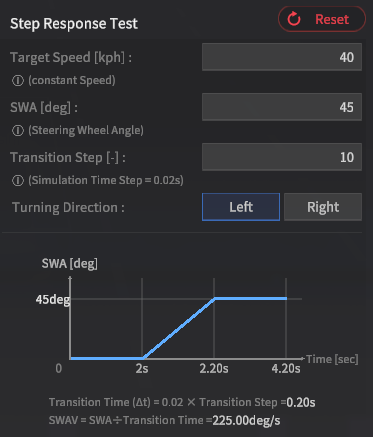Screen dimensions: 373x437
Task: Select Right turning direction
Action: point(323,207)
